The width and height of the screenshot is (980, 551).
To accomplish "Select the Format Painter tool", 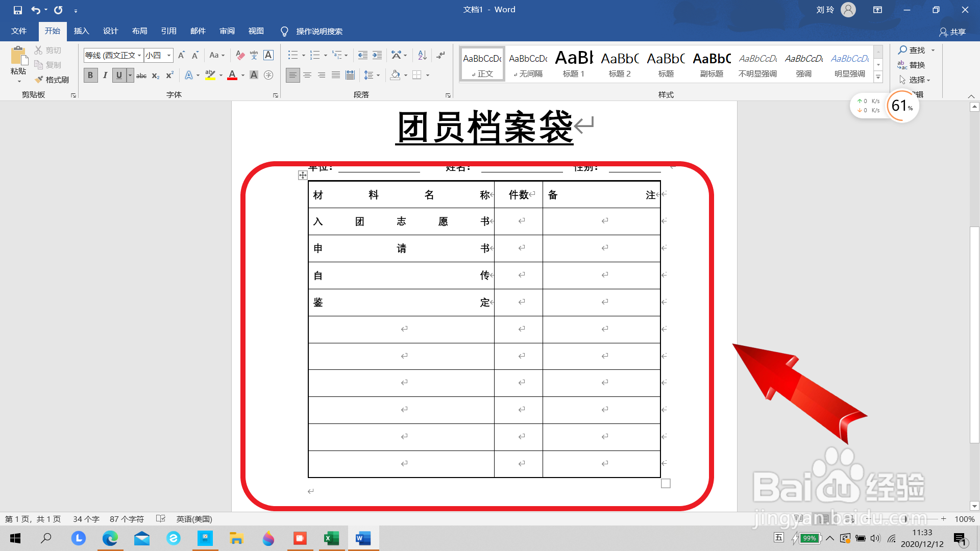I will click(52, 80).
